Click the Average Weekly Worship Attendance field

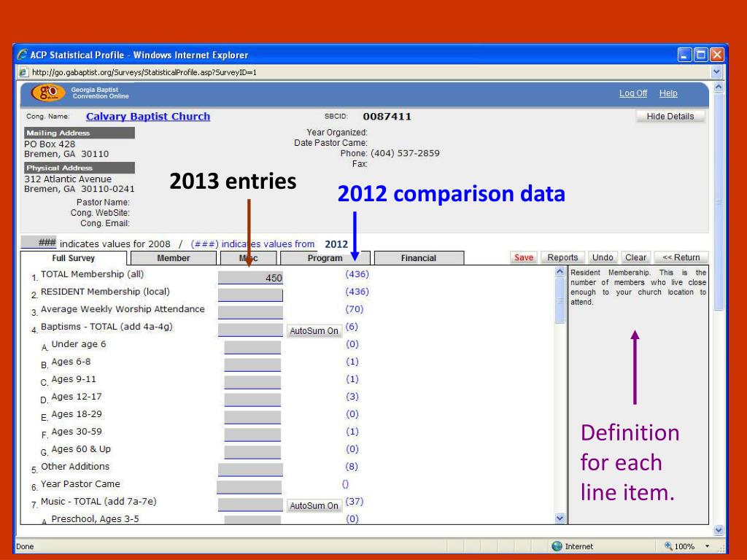point(251,313)
